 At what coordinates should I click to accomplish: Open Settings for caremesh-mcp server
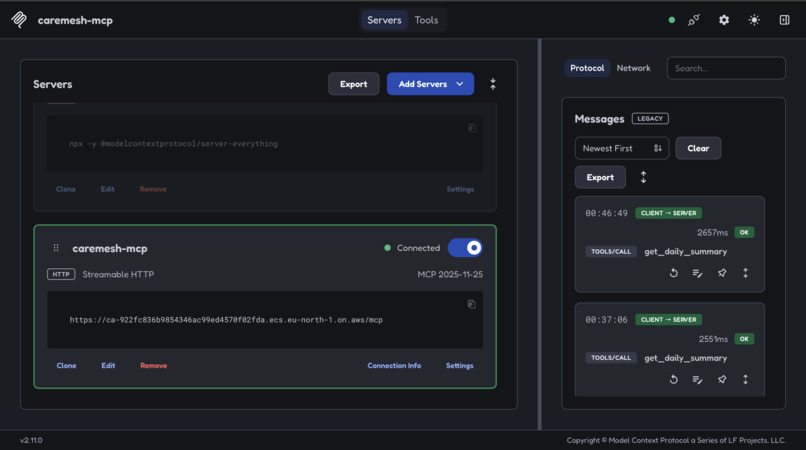(460, 366)
